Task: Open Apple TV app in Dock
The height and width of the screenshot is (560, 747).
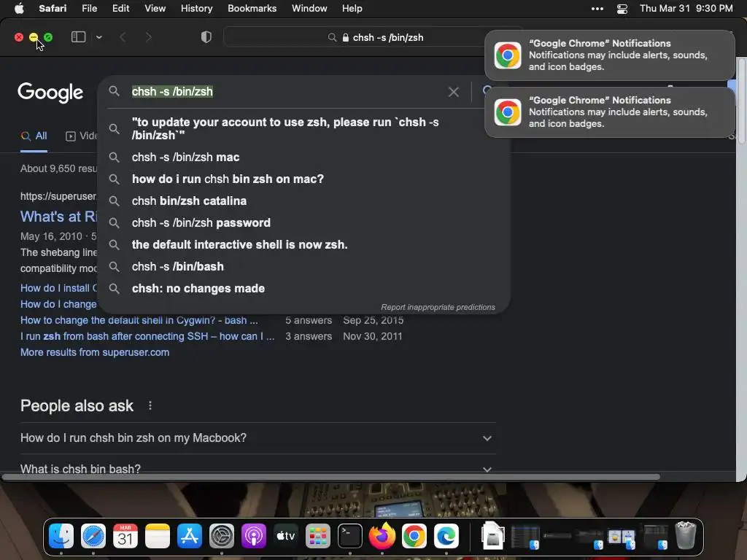Action: [x=286, y=536]
